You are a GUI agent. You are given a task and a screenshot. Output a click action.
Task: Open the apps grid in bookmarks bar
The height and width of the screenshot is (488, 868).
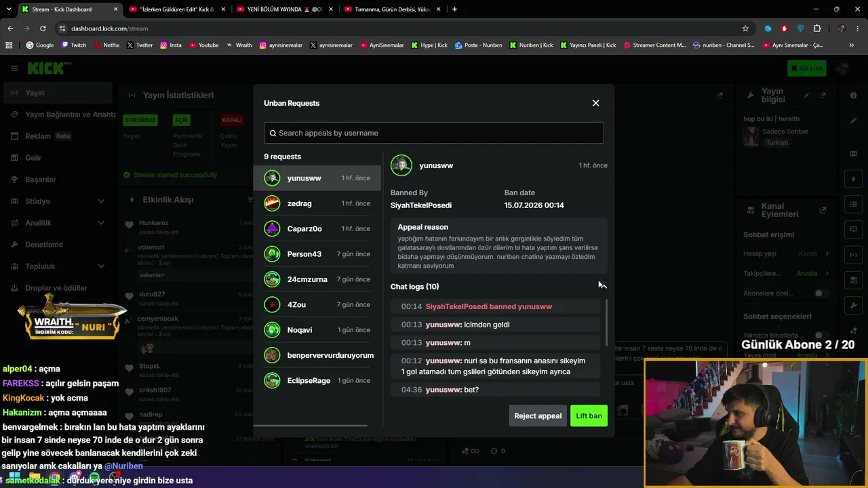[9, 45]
